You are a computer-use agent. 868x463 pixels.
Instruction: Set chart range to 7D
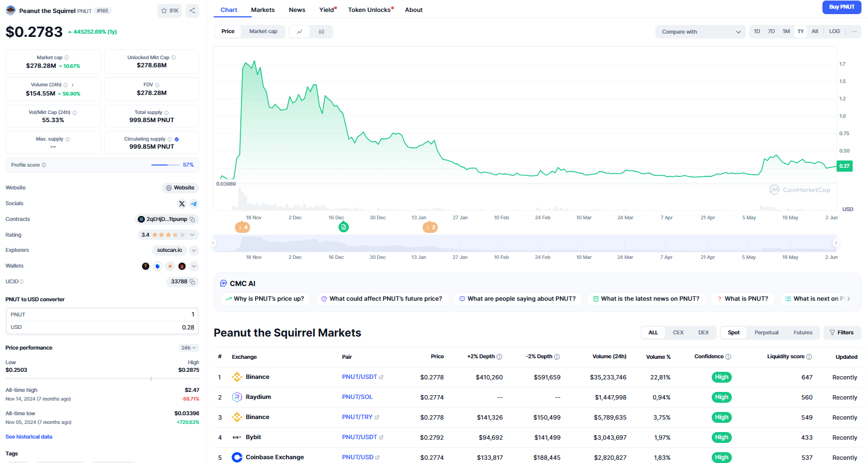tap(771, 31)
